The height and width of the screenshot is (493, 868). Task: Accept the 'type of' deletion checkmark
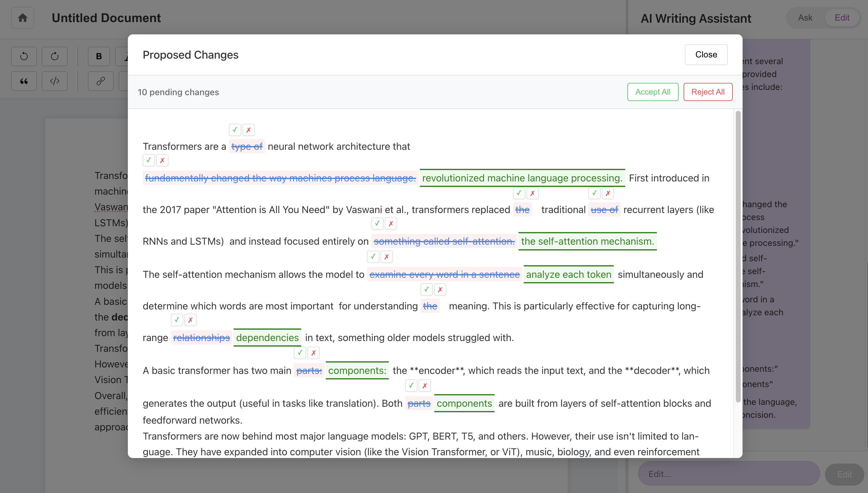pos(235,130)
